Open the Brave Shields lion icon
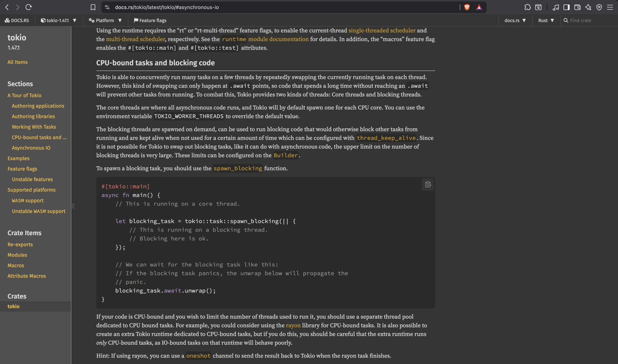The image size is (618, 364). click(467, 7)
